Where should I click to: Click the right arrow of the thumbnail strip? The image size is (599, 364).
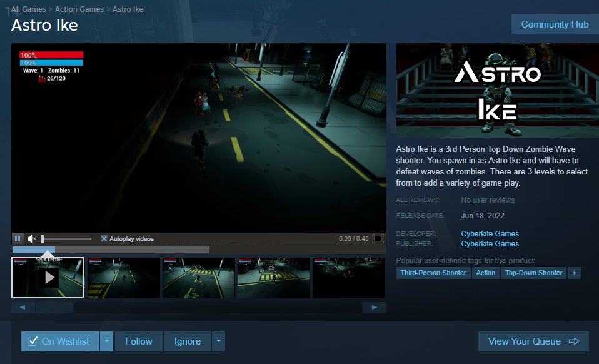point(375,308)
